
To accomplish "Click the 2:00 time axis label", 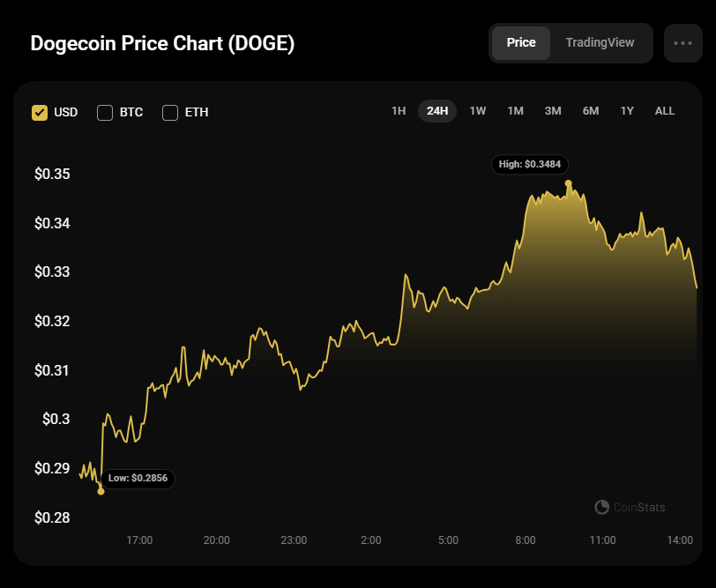I will pos(370,540).
